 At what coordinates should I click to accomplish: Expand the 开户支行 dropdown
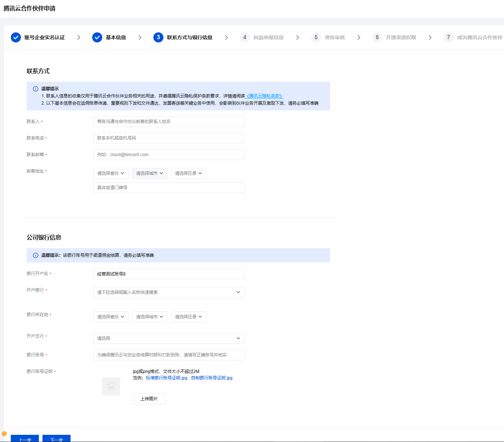169,338
